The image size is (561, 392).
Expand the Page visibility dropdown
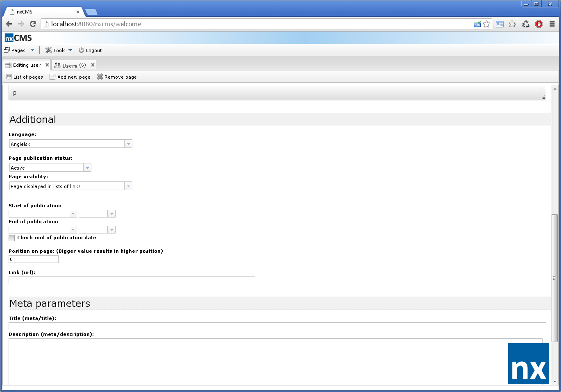(x=128, y=186)
